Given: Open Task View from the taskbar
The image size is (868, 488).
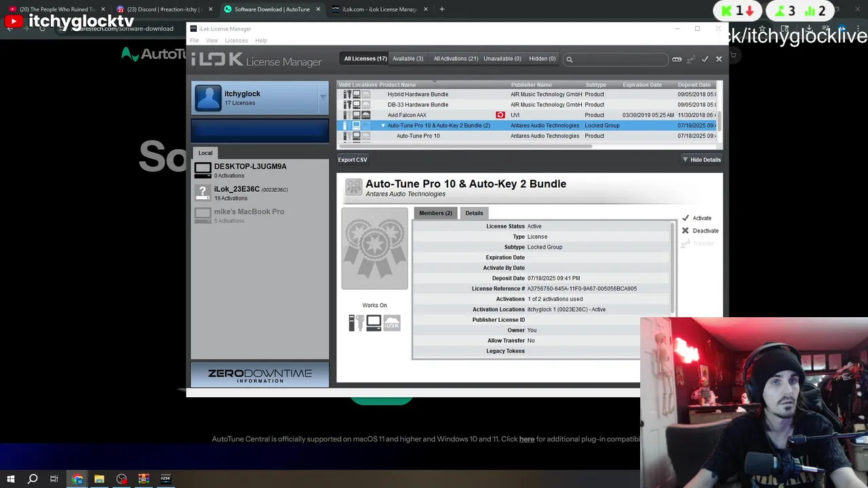Looking at the screenshot, I should click(54, 479).
